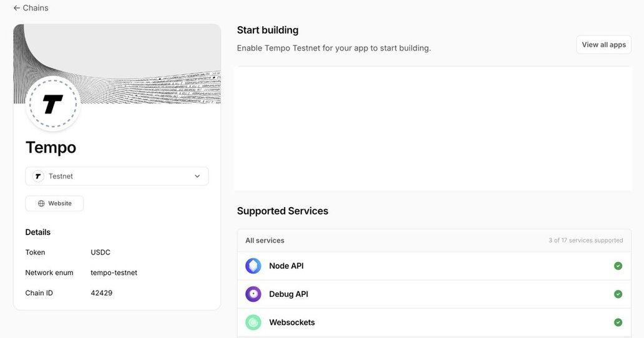Click the globe icon on Website button
The image size is (644, 338).
pyautogui.click(x=41, y=203)
